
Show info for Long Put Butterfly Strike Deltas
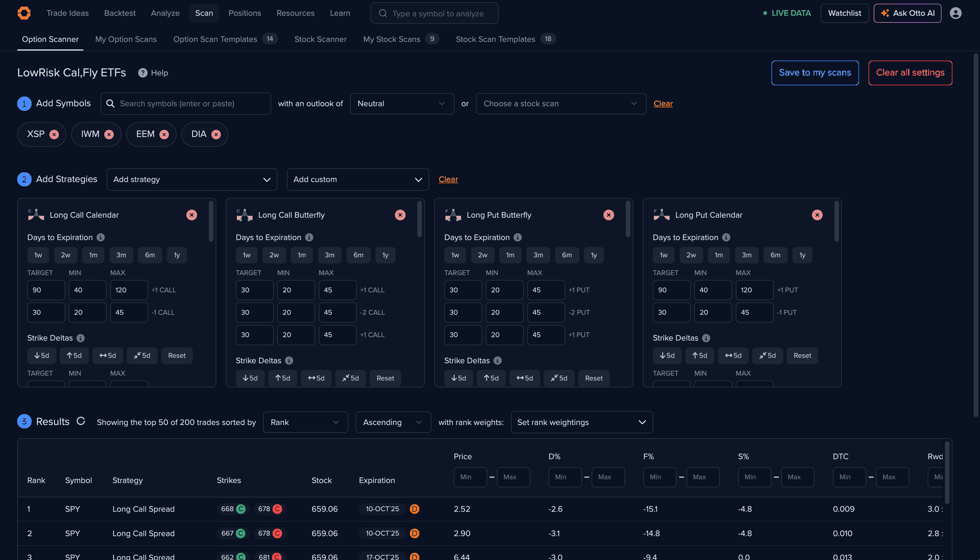(497, 360)
